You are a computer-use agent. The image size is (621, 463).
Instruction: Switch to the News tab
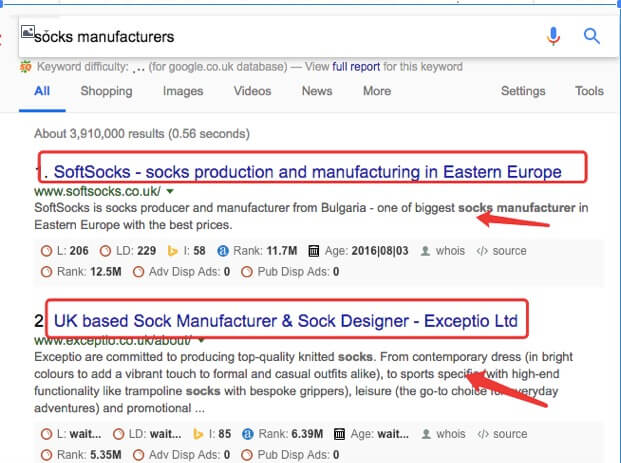tap(317, 91)
